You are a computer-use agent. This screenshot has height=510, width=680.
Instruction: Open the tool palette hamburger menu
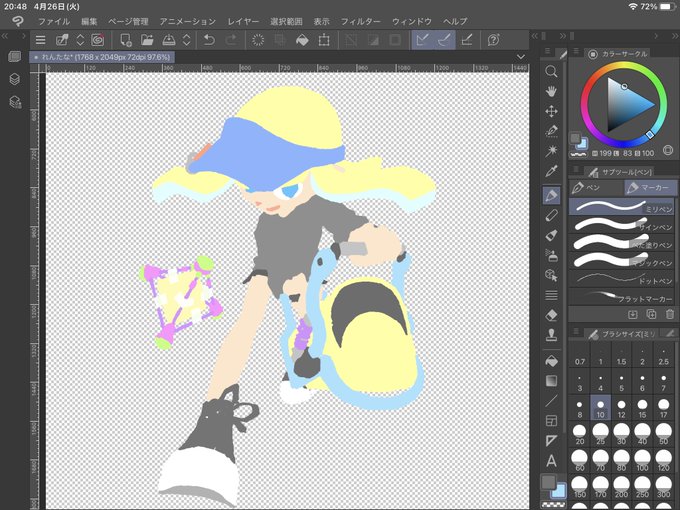coord(547,51)
